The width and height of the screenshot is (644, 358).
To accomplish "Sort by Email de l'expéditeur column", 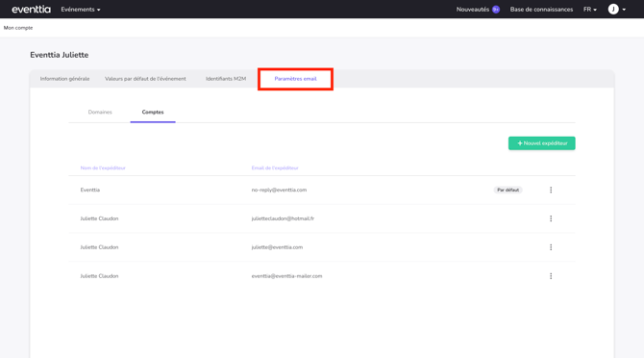I will pyautogui.click(x=275, y=168).
